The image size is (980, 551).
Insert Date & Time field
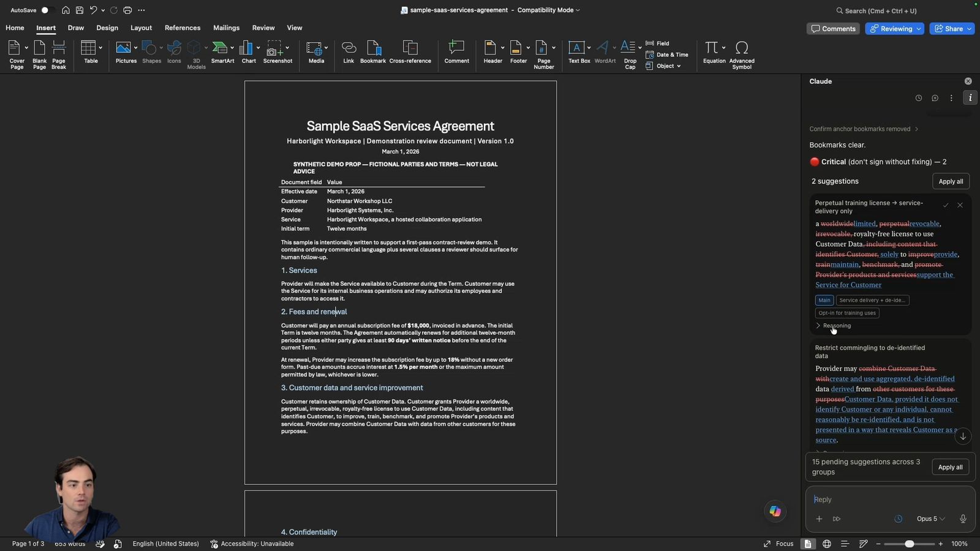(x=667, y=55)
